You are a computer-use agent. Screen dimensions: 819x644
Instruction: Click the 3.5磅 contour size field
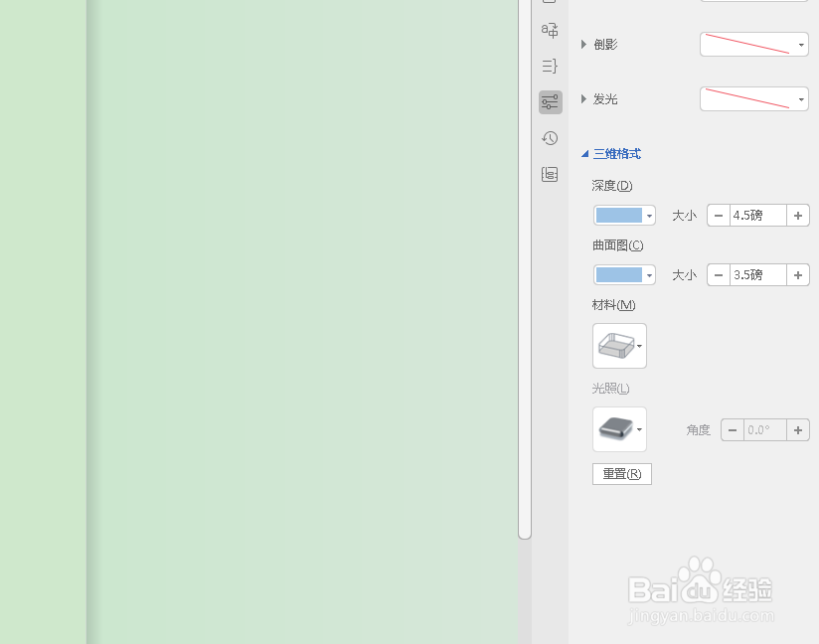pos(758,274)
